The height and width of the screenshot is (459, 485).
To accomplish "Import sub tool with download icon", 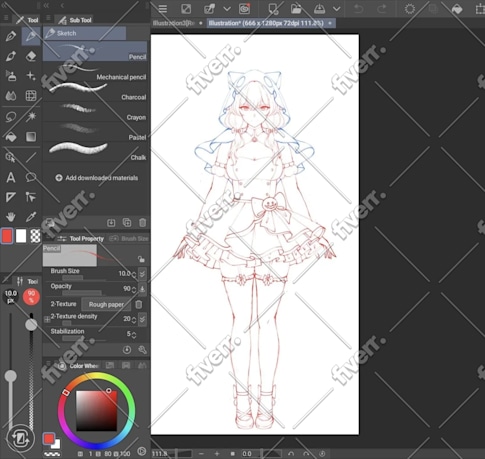I will (x=111, y=223).
